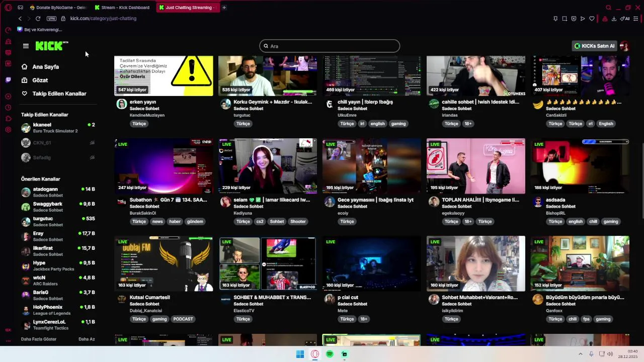
Task: Open the LynxCerezLoL channel entry
Action: 58,325
